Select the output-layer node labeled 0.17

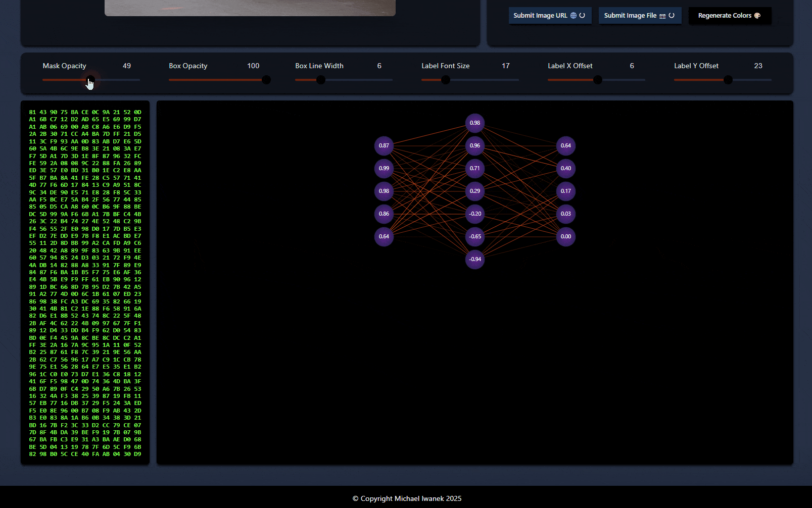pyautogui.click(x=566, y=191)
